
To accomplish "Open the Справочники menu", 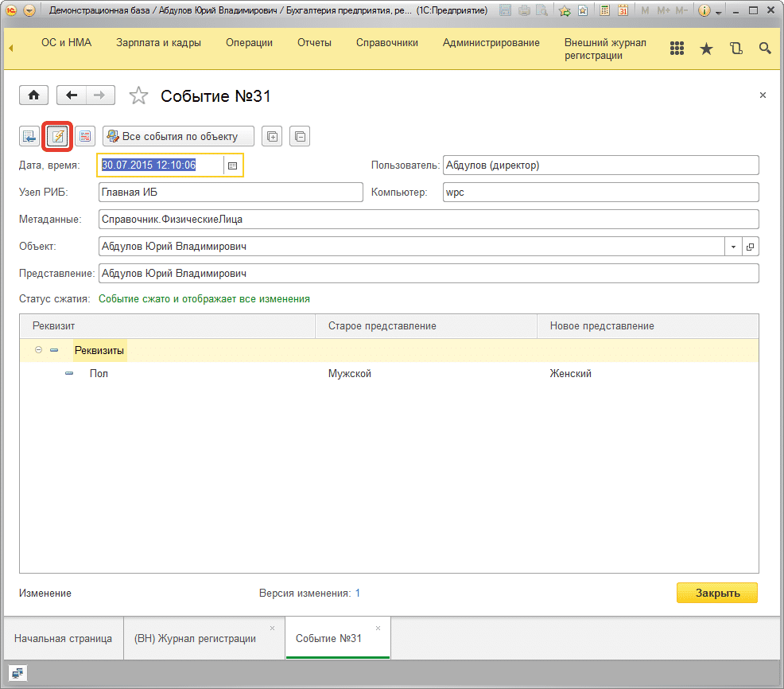I will tap(386, 43).
